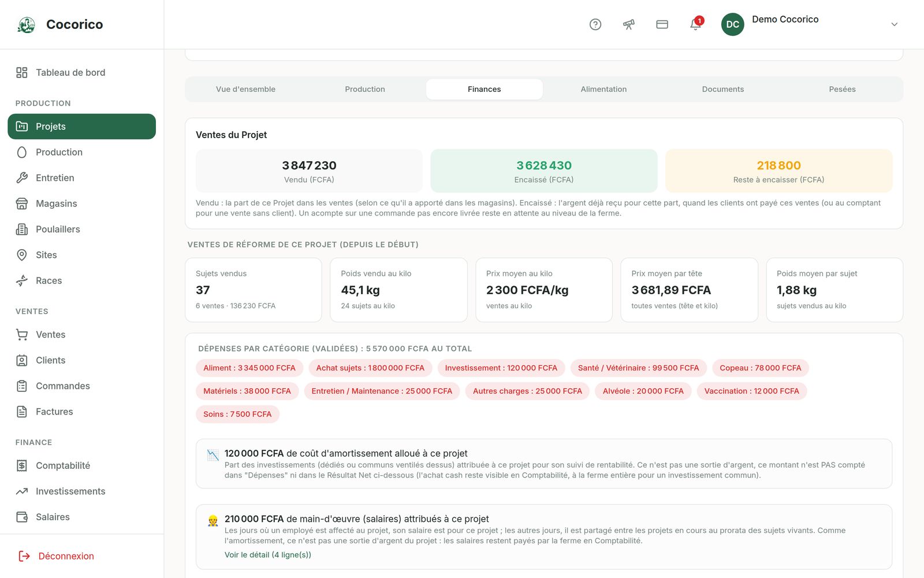924x578 pixels.
Task: Open the help question mark icon
Action: pyautogui.click(x=595, y=24)
